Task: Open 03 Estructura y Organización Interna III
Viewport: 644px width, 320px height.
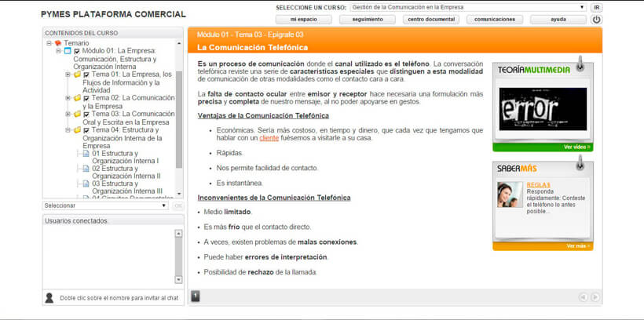Action: coord(127,187)
